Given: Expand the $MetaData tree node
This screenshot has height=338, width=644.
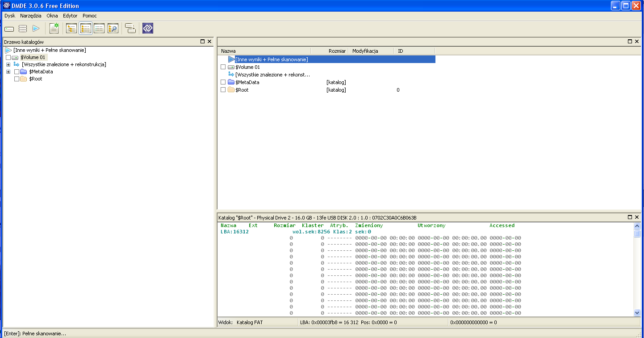Looking at the screenshot, I should point(8,72).
